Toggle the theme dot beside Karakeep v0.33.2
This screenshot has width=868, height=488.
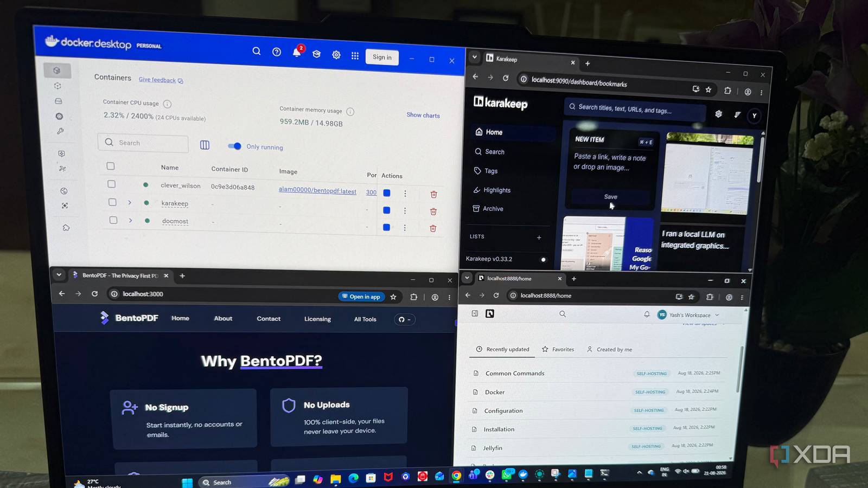click(x=543, y=260)
